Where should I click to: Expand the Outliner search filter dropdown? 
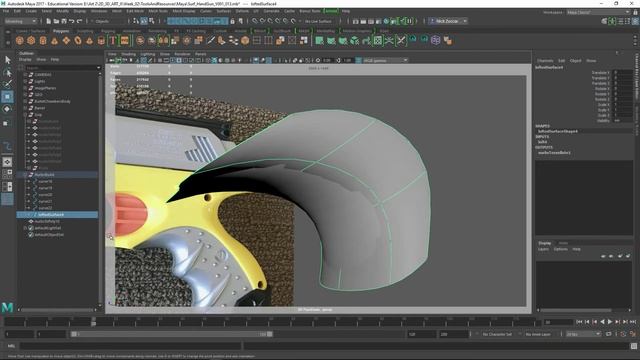click(98, 68)
